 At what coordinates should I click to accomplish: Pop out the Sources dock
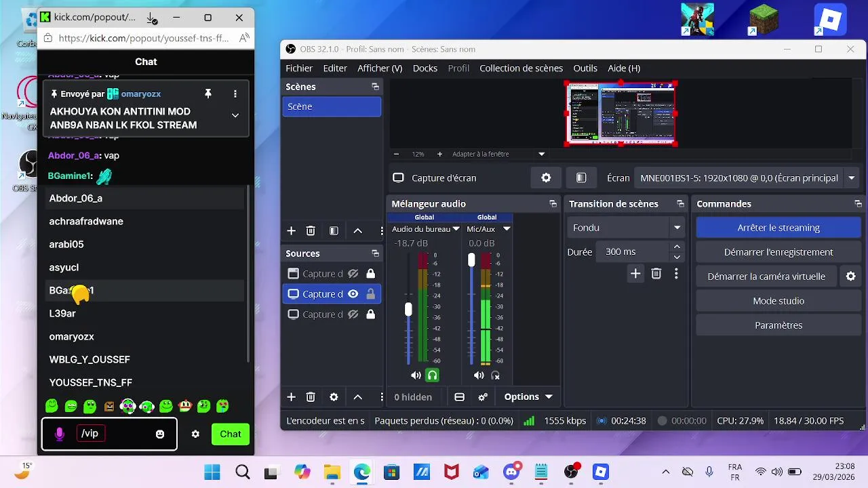[x=375, y=253]
